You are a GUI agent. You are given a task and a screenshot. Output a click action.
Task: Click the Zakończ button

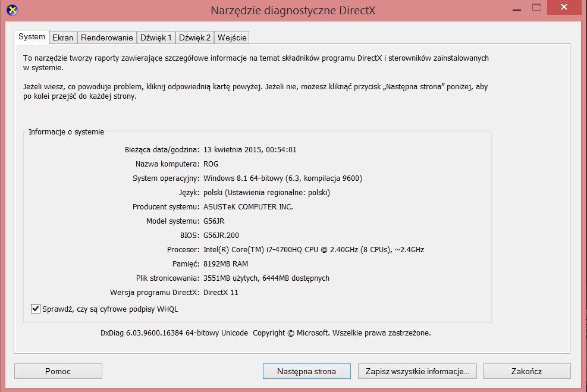[x=527, y=371]
